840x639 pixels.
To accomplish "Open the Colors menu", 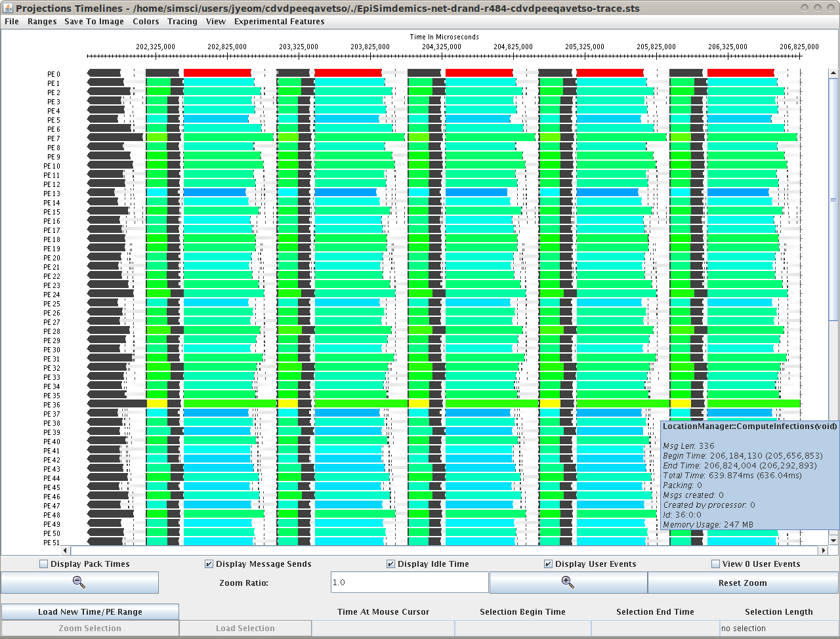I will coord(146,22).
